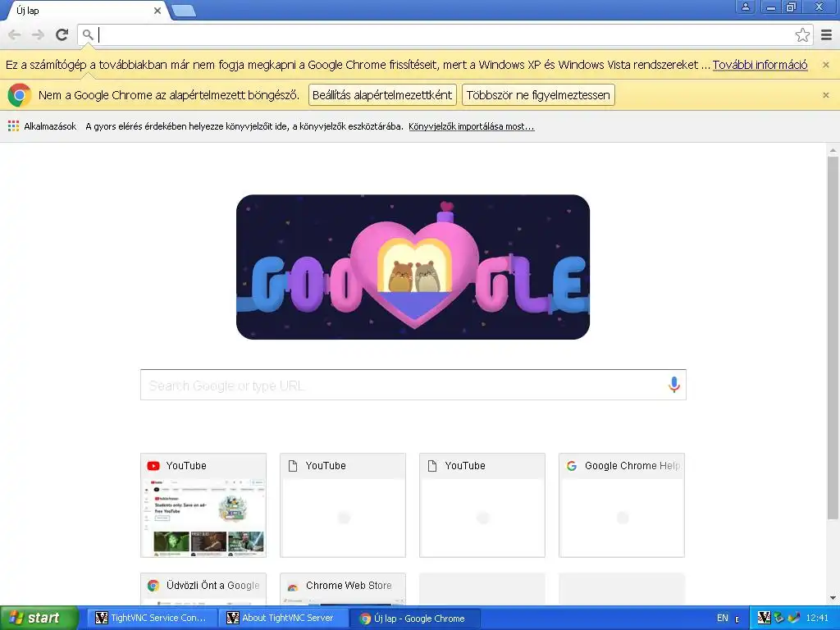Open a new tab with the tab button
The image size is (840, 630).
(184, 11)
